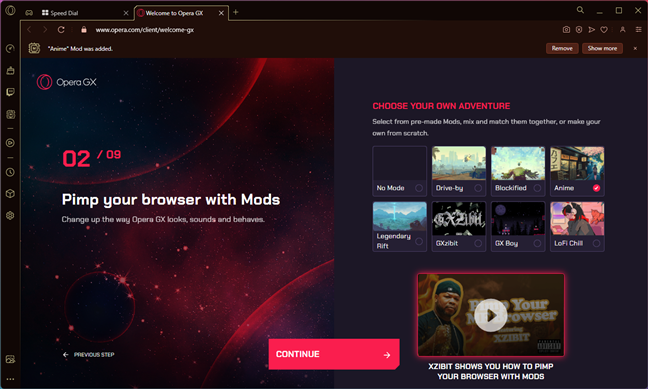Open Settings gear icon in sidebar
The image size is (648, 389).
(10, 215)
